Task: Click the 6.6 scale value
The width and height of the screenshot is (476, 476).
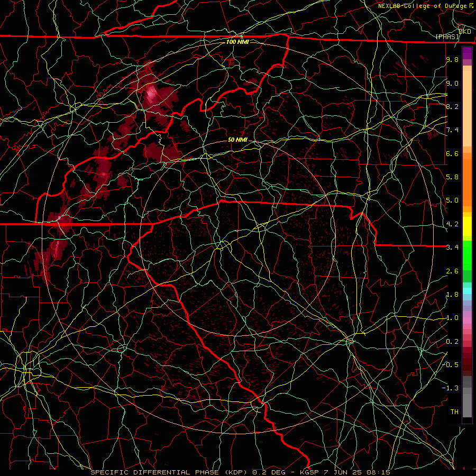Action: [x=452, y=153]
